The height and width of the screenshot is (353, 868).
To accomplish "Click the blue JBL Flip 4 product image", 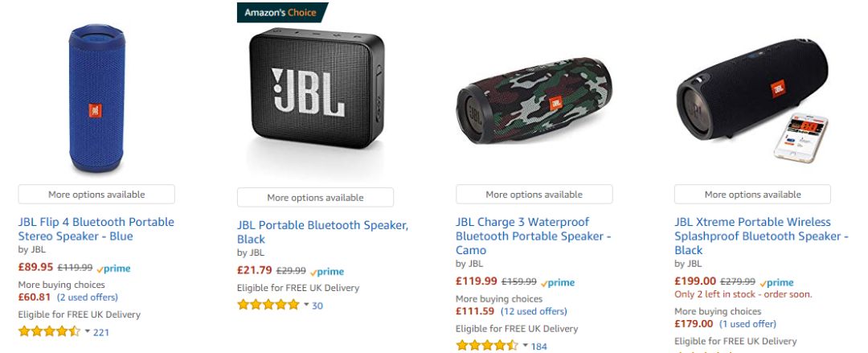I will pos(96,98).
